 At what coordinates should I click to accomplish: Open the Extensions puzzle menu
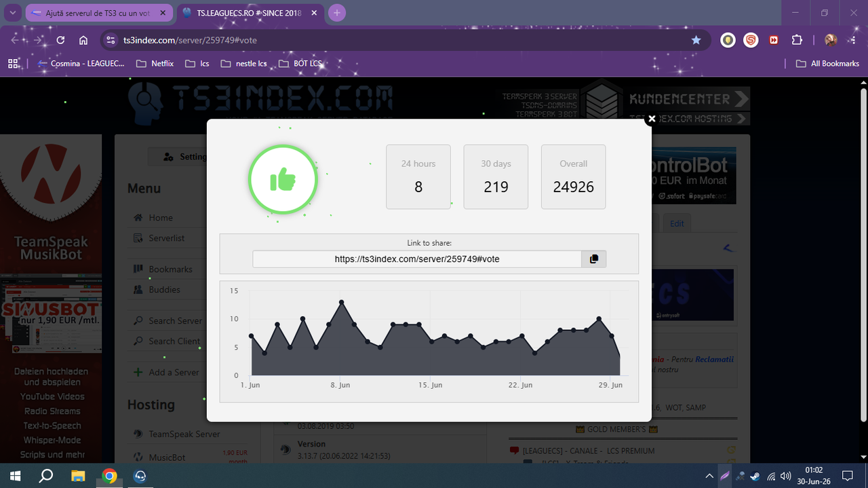797,40
